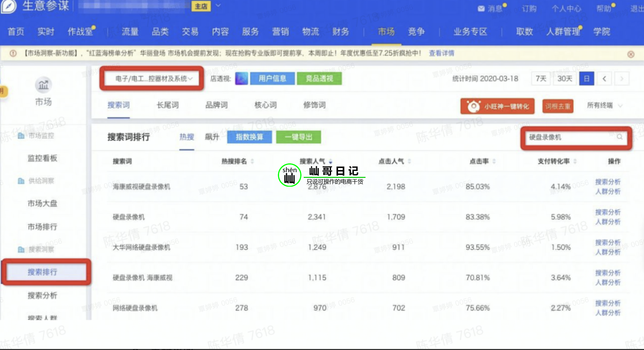The image size is (644, 350).
Task: Go to next date arrow
Action: (x=622, y=79)
